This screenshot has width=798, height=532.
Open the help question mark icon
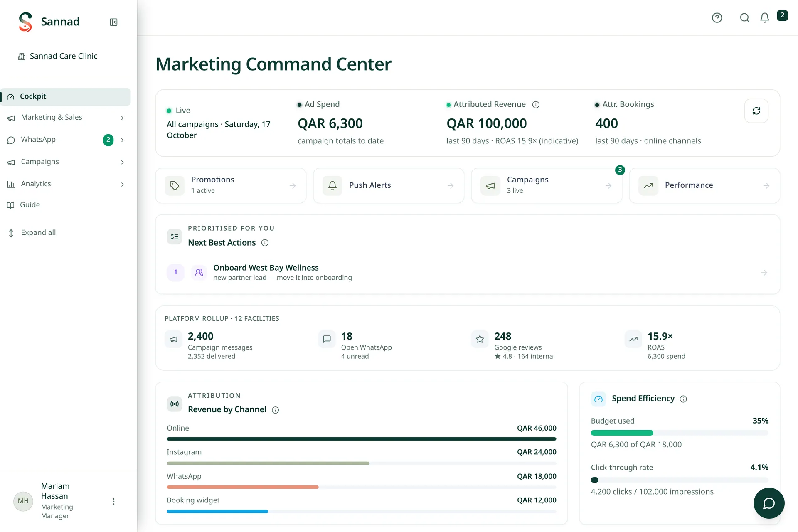tap(717, 18)
